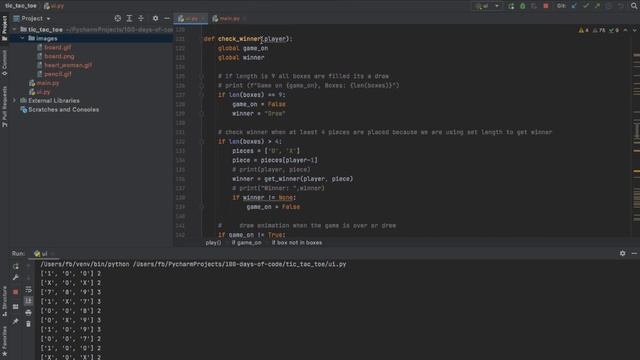Image resolution: width=640 pixels, height=360 pixels.
Task: Open pencil.gif in the project tree
Action: [58, 74]
